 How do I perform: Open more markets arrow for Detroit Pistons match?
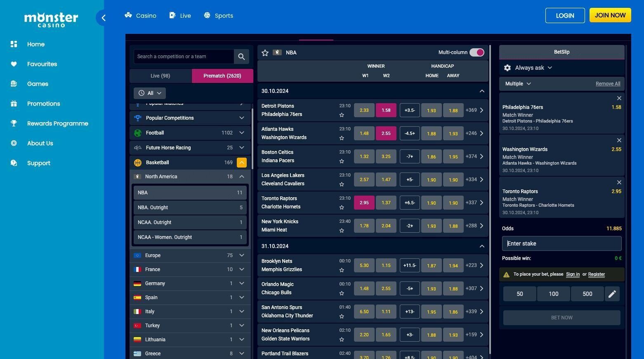tap(481, 110)
